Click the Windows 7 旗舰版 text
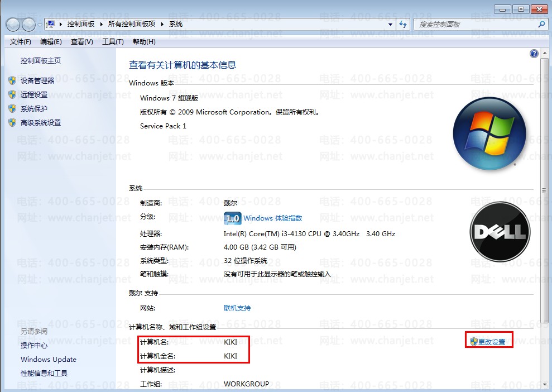Viewport: 552px width, 392px height. (169, 98)
